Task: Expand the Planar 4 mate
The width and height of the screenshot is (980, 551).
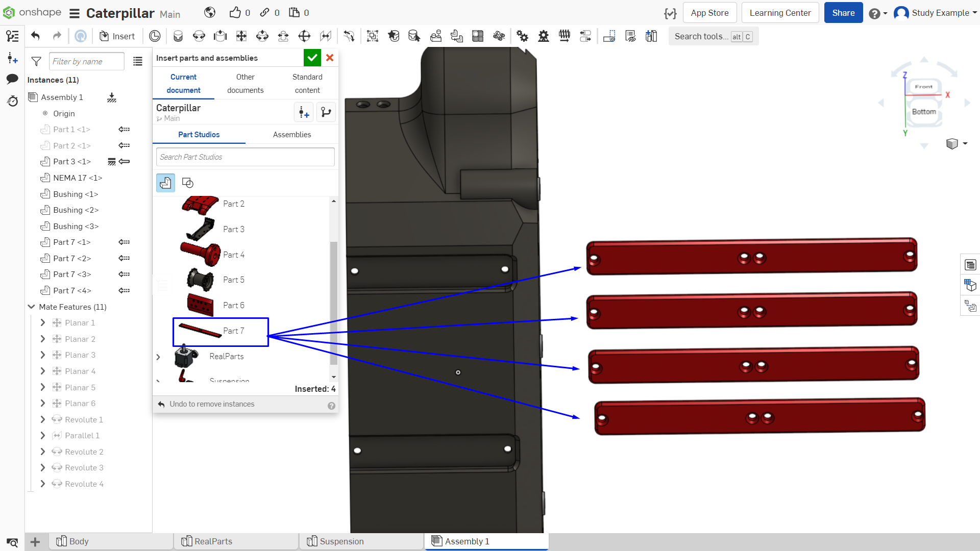Action: (43, 371)
